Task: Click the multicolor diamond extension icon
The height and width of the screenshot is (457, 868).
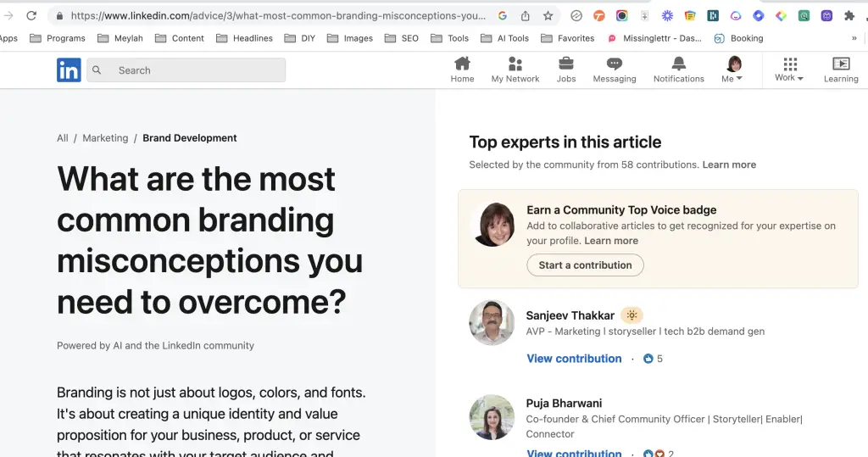Action: click(781, 15)
